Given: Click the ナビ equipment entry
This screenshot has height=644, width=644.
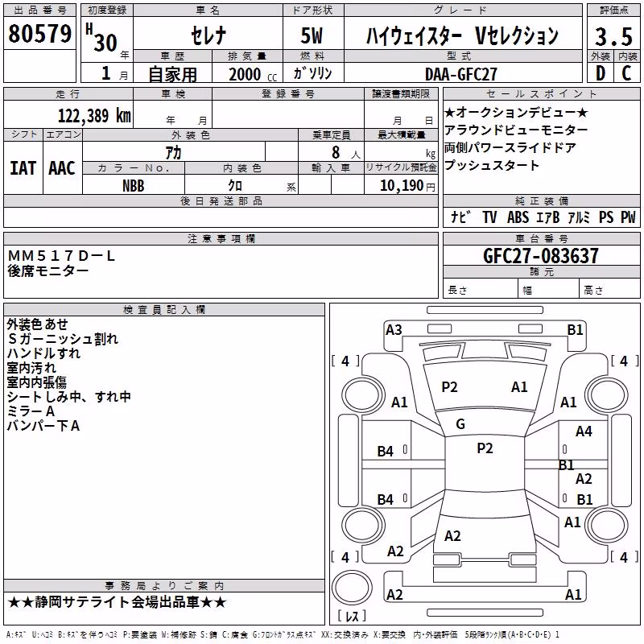Looking at the screenshot, I should (x=460, y=217).
